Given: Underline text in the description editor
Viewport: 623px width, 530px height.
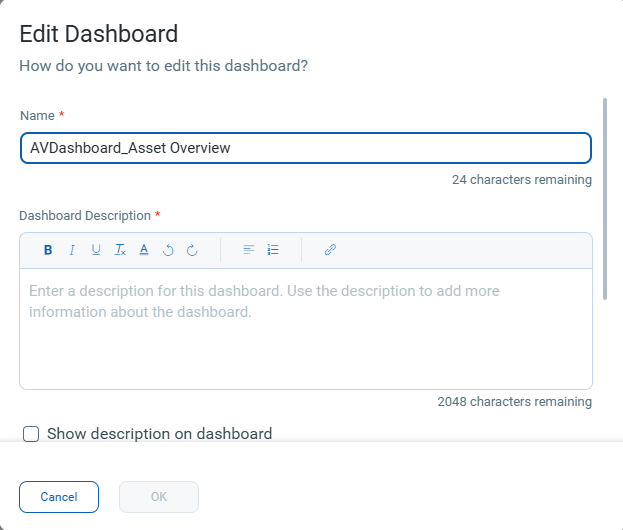Looking at the screenshot, I should [96, 250].
